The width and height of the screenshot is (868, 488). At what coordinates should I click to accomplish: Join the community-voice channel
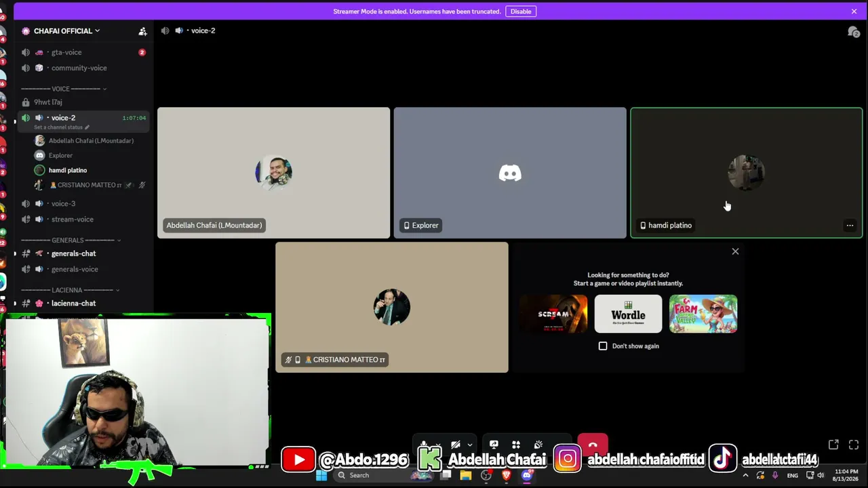point(84,68)
